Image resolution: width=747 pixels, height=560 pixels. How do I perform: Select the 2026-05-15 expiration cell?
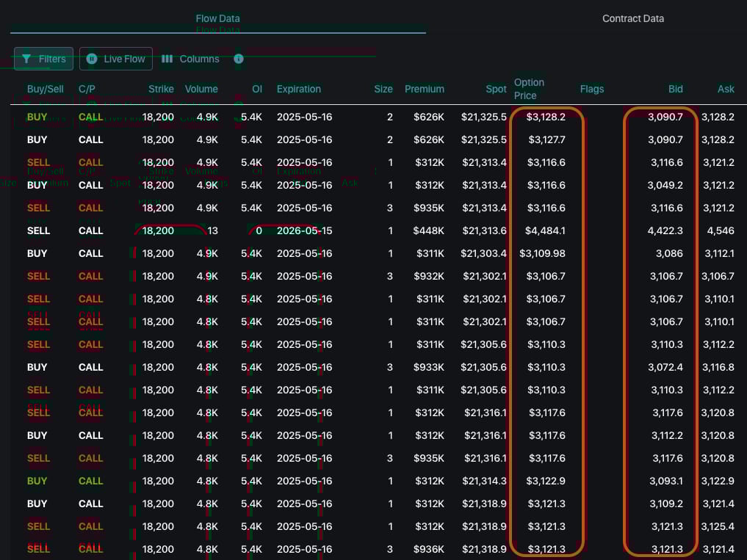pos(304,230)
